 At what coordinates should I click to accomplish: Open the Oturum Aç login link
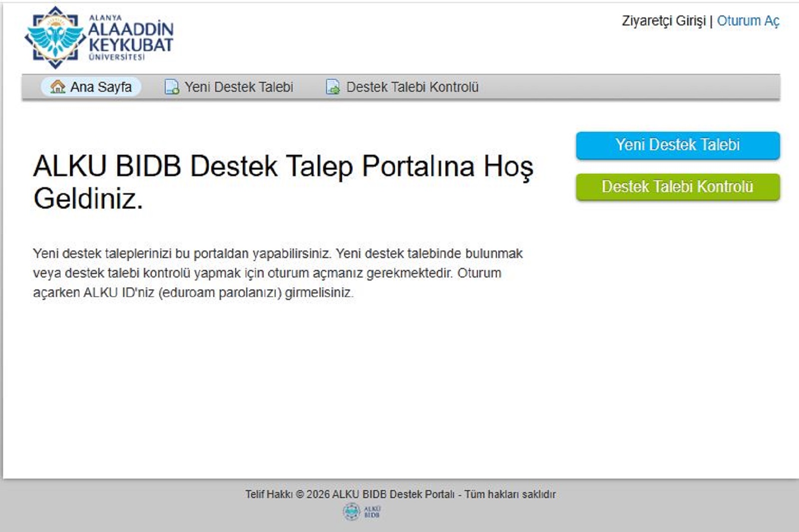click(x=748, y=21)
